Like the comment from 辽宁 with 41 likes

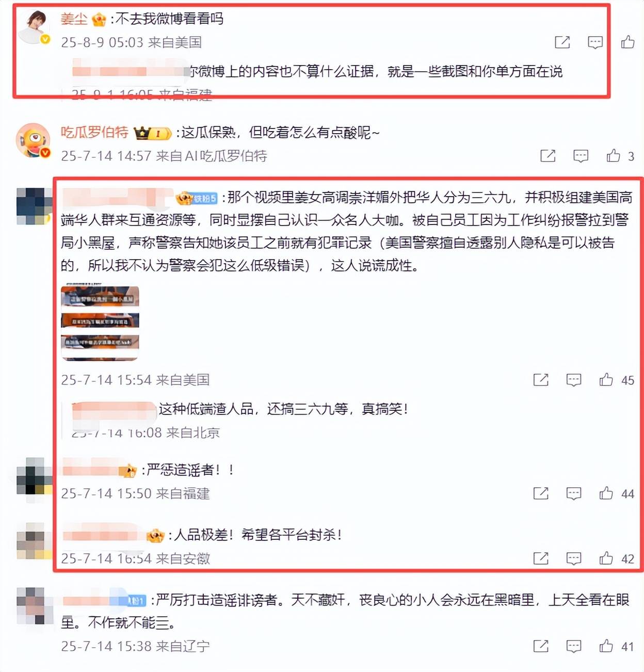pos(606,646)
